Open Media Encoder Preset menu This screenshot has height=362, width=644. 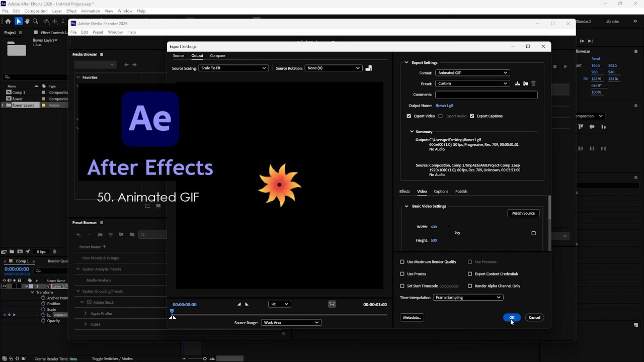(98, 32)
